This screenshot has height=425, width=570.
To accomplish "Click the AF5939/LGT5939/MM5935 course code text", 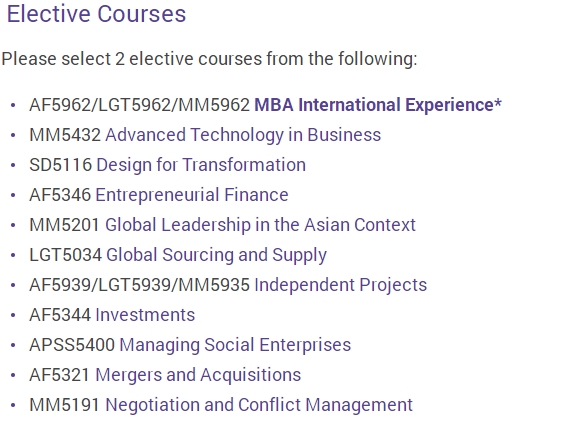I will point(140,285).
